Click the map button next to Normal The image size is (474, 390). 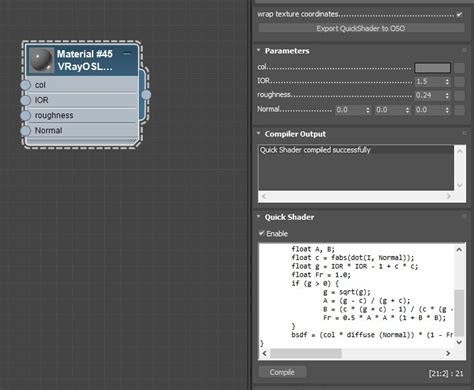[x=459, y=110]
